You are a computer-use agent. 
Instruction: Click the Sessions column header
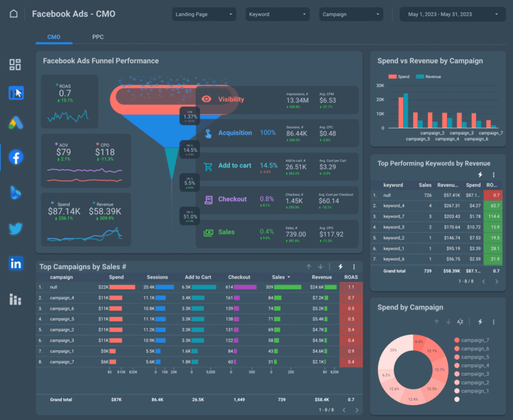pos(157,277)
